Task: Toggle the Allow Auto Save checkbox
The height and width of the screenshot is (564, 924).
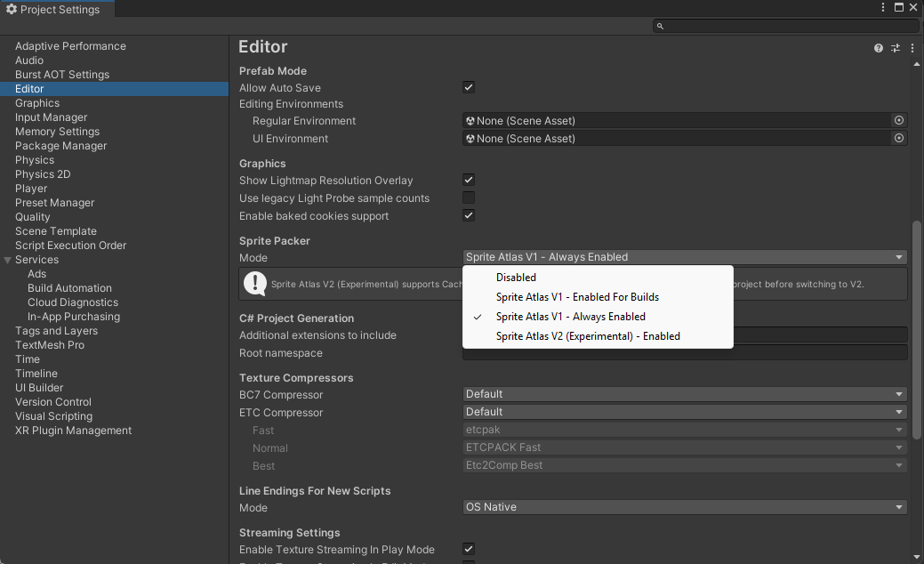Action: (x=469, y=87)
